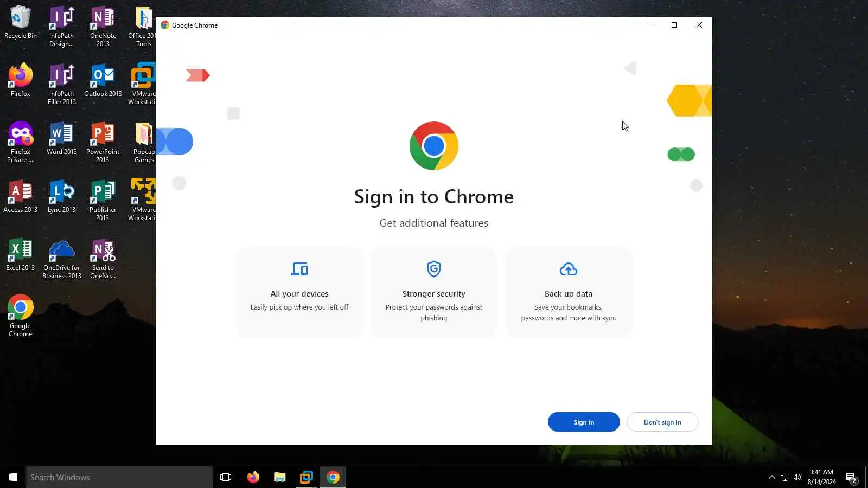Click the Sign in to Chrome heading
The height and width of the screenshot is (488, 868).
pos(434,197)
